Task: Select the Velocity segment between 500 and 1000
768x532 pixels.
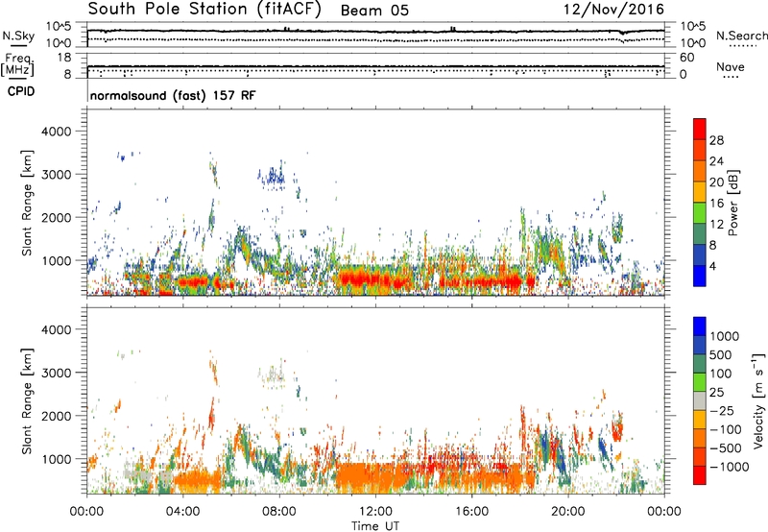Action: [x=700, y=345]
